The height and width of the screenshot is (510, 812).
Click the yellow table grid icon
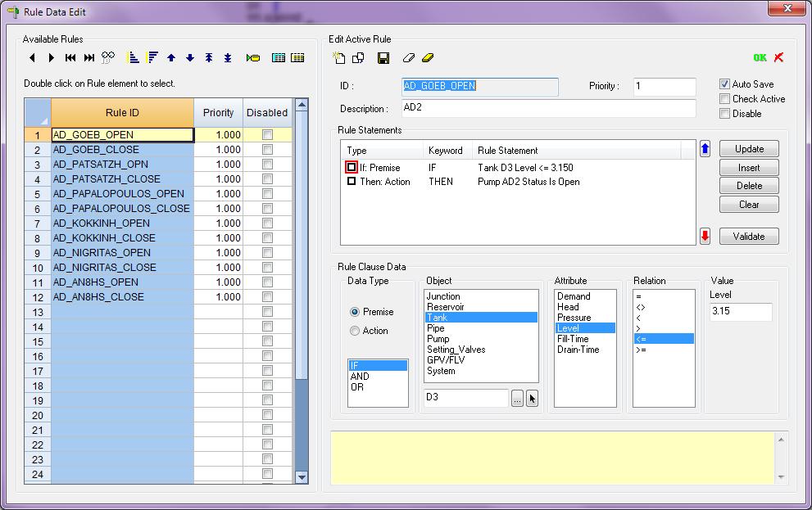tap(297, 58)
